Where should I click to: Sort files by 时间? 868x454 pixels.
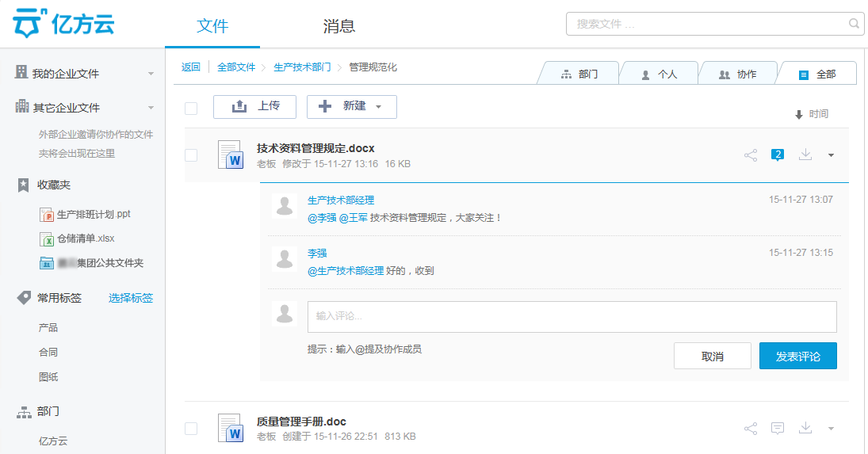tap(812, 115)
